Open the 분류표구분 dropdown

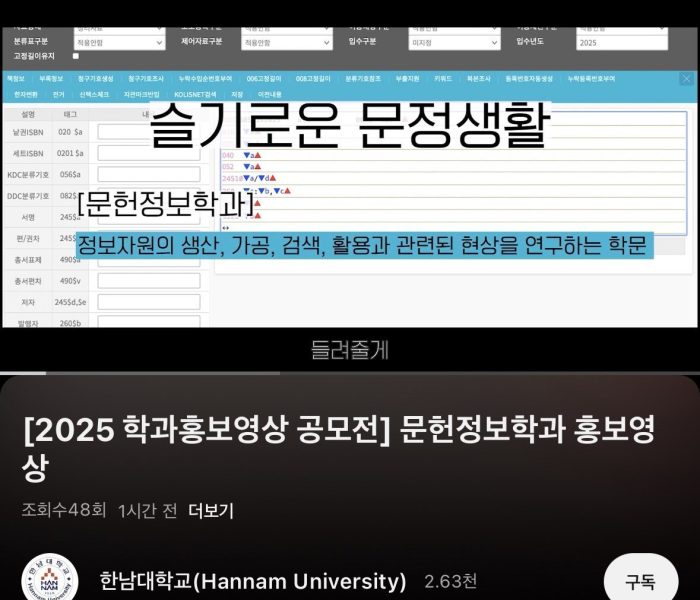(x=119, y=43)
